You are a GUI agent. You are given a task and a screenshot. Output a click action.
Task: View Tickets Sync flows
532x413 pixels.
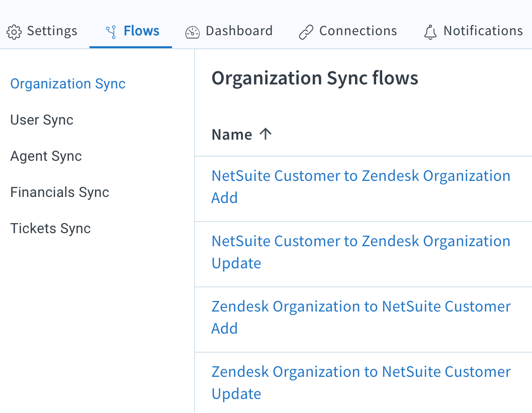50,228
